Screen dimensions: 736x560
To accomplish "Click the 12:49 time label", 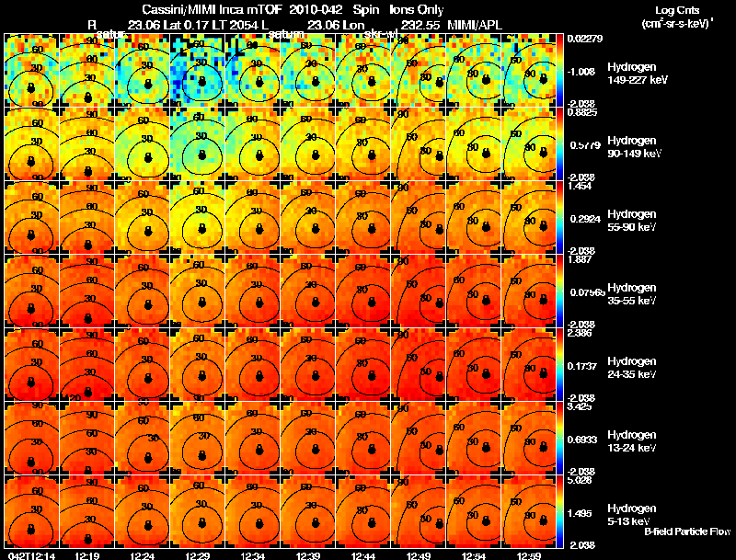I will [x=419, y=555].
